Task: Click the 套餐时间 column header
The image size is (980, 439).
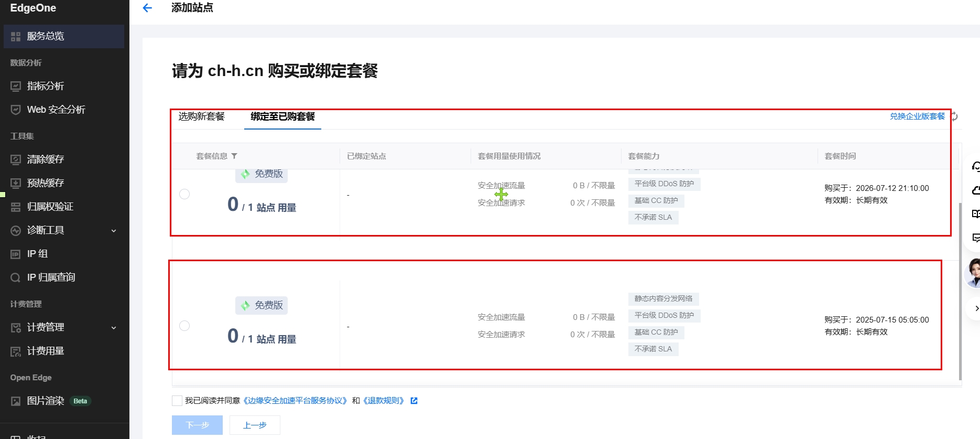Action: tap(840, 156)
